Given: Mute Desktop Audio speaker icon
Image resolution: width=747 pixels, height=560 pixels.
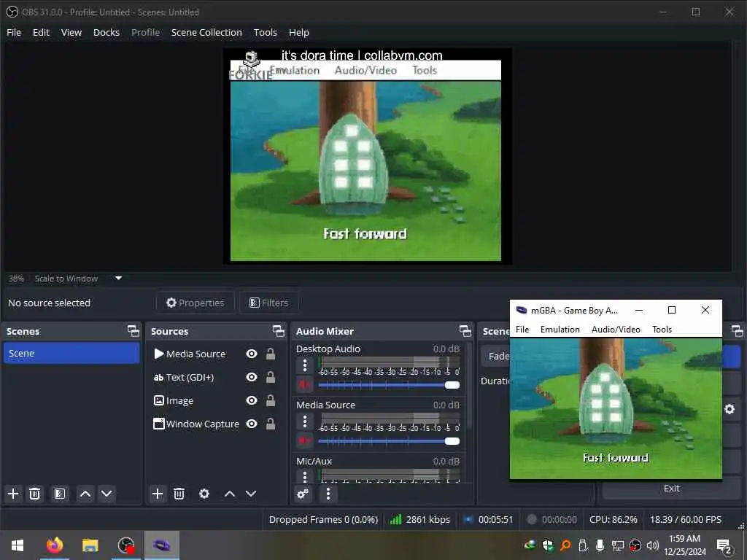Looking at the screenshot, I should pyautogui.click(x=304, y=384).
